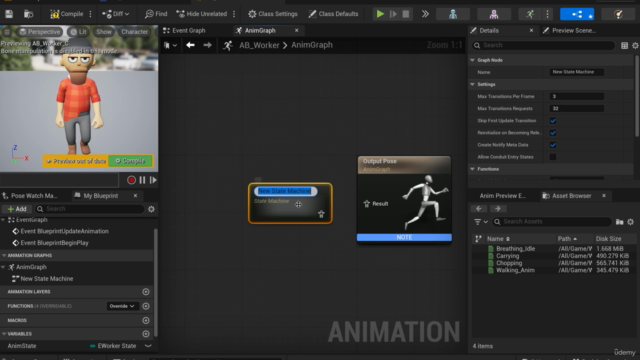
Task: Focus the My Blueprint search field
Action: (x=89, y=209)
